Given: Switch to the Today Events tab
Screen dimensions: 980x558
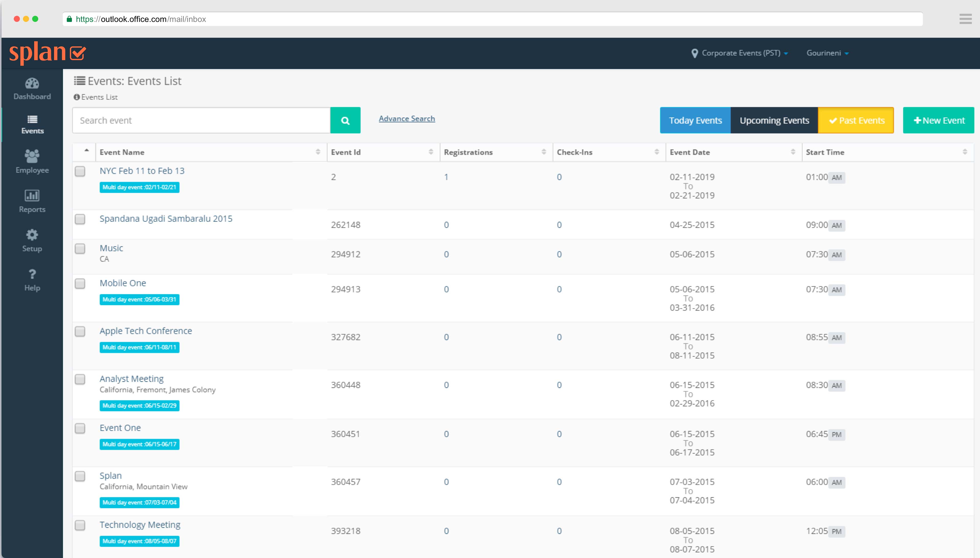Looking at the screenshot, I should [x=695, y=120].
